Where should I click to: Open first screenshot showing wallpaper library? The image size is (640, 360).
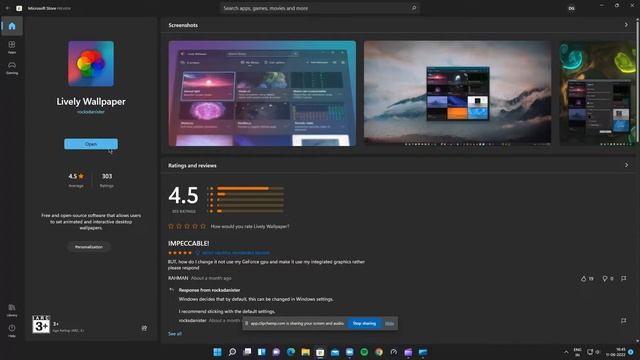262,93
